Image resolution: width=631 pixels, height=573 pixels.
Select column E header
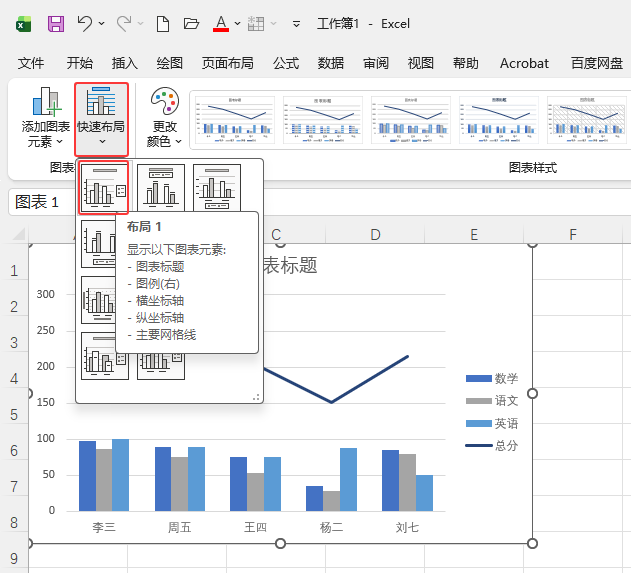click(474, 235)
